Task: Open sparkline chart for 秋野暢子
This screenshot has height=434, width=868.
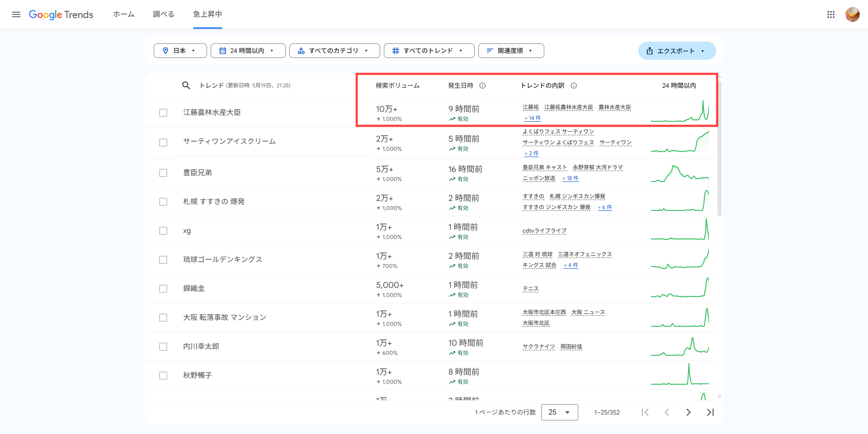Action: point(680,374)
